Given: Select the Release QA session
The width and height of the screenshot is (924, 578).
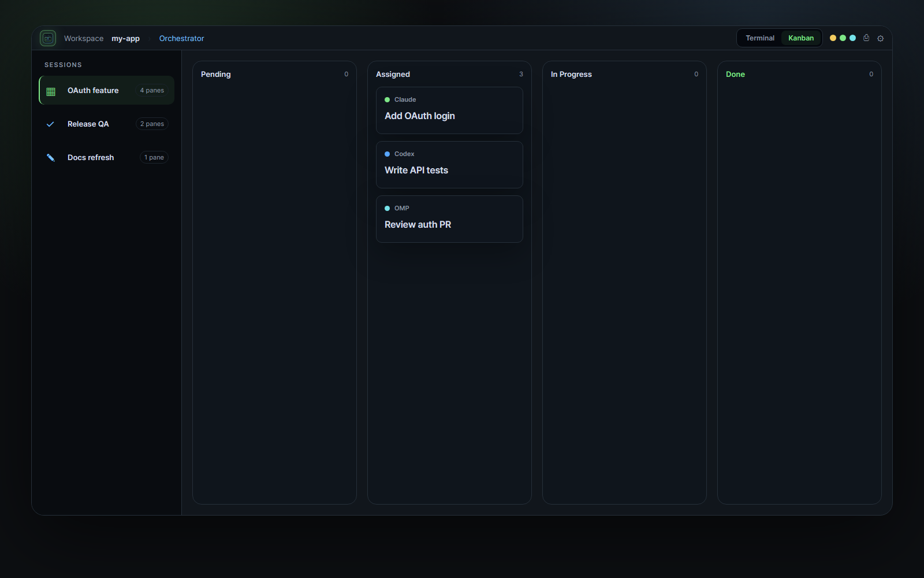Looking at the screenshot, I should [107, 124].
